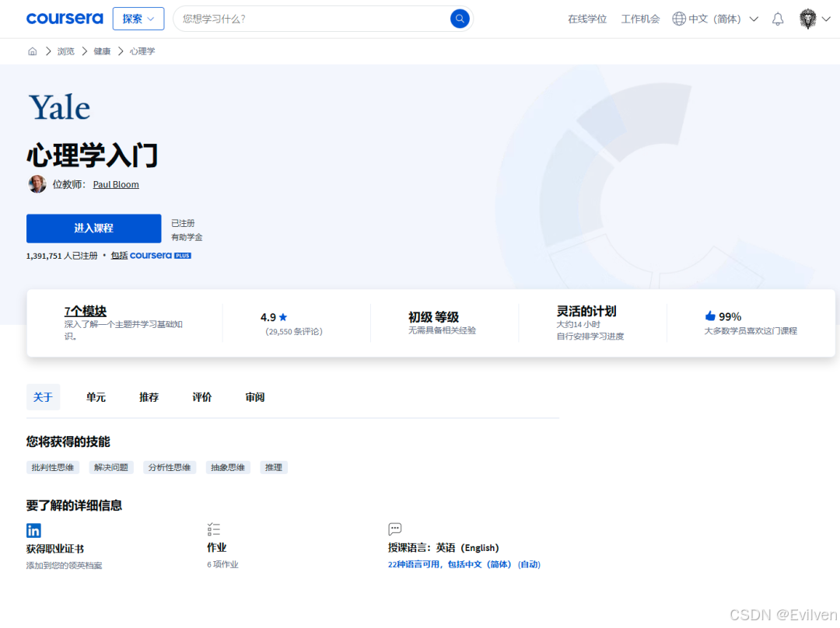Click 大多数学员喜欢这门课程 text
This screenshot has width=840, height=628.
coord(751,331)
